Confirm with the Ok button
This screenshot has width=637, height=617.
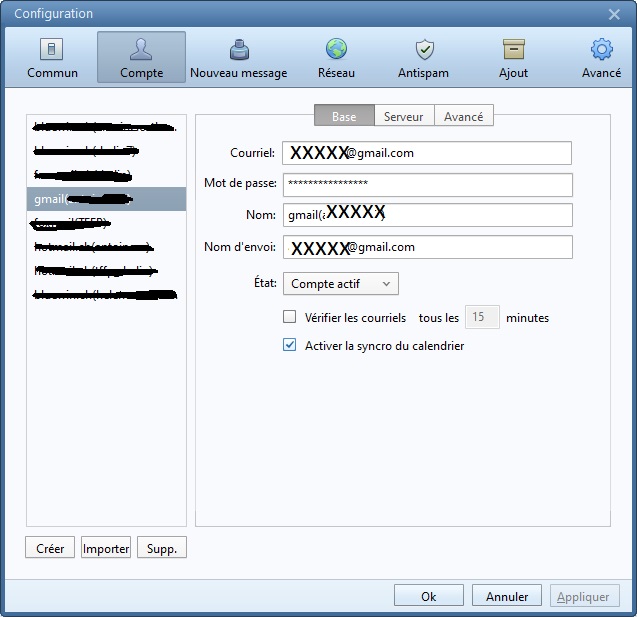pyautogui.click(x=428, y=597)
